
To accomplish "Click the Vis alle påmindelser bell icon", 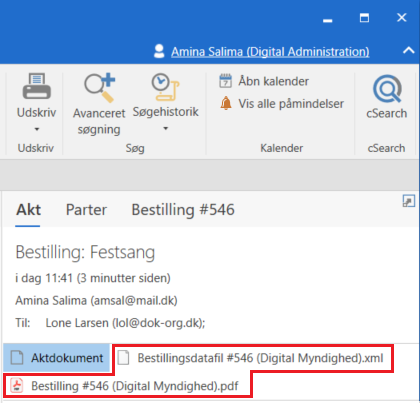I will pos(226,103).
